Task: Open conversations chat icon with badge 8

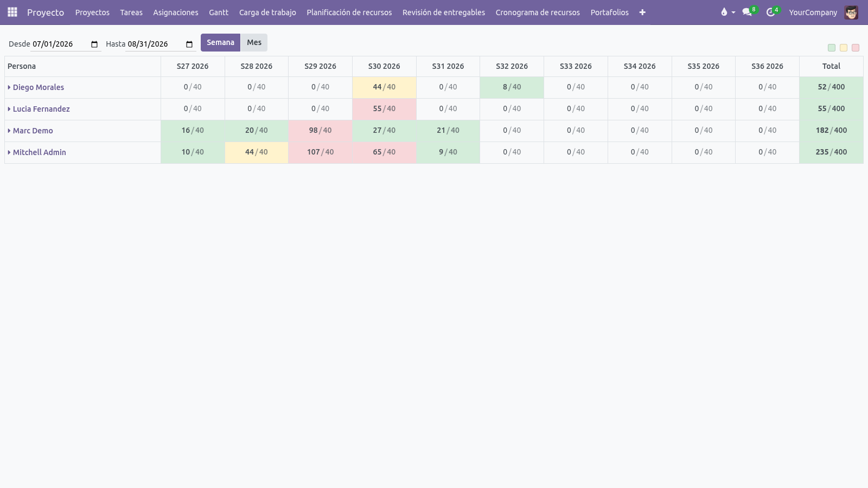Action: tap(749, 12)
